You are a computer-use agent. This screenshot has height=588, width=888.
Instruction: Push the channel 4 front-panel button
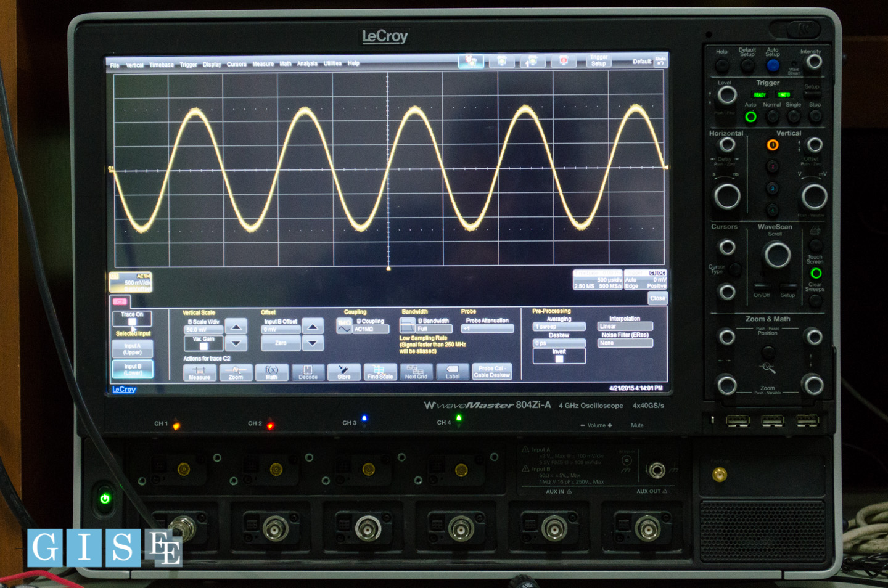pyautogui.click(x=772, y=210)
